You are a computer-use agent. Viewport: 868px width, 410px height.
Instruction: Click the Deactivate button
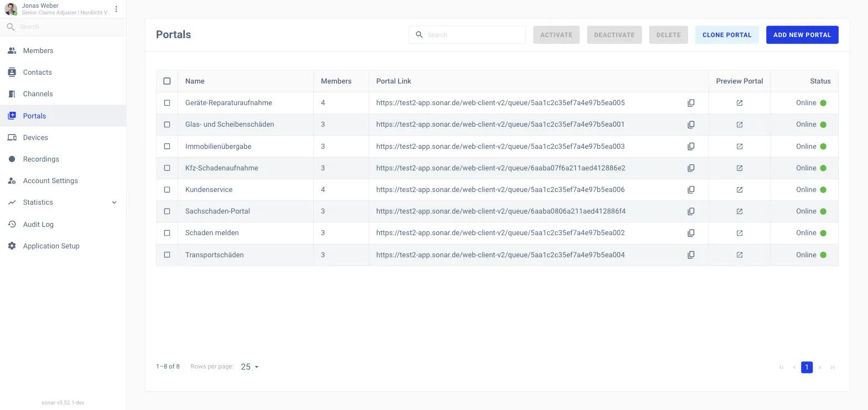[x=614, y=35]
